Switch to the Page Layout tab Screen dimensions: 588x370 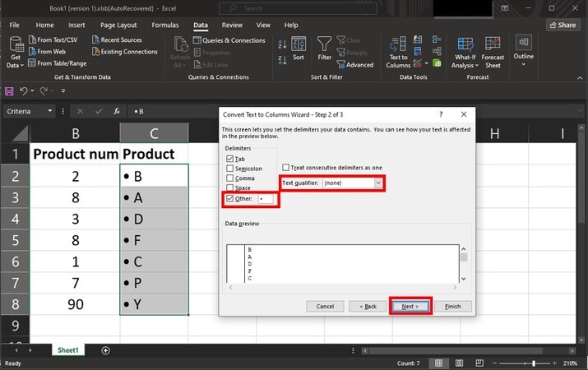coord(118,25)
